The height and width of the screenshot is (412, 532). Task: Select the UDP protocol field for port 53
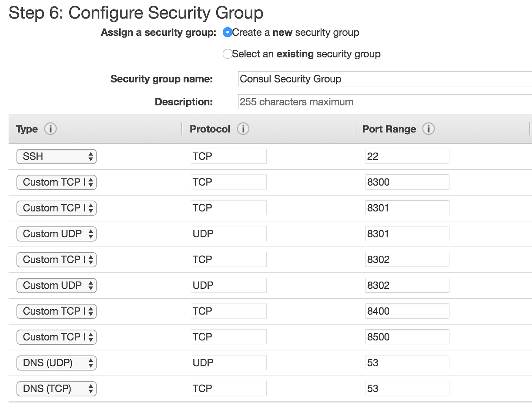[228, 363]
